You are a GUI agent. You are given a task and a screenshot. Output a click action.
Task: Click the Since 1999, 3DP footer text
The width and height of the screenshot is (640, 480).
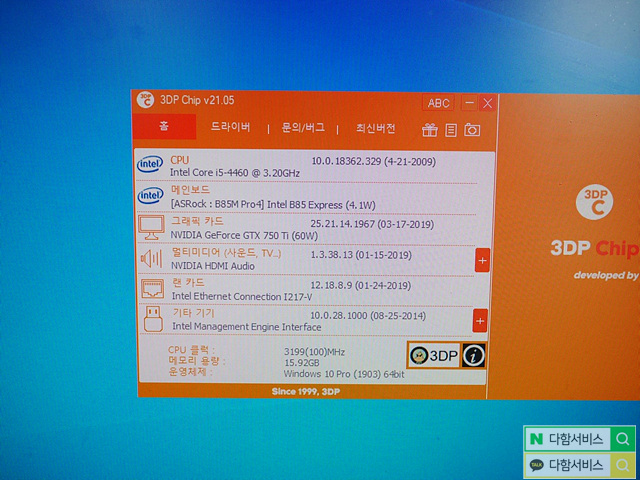point(306,391)
